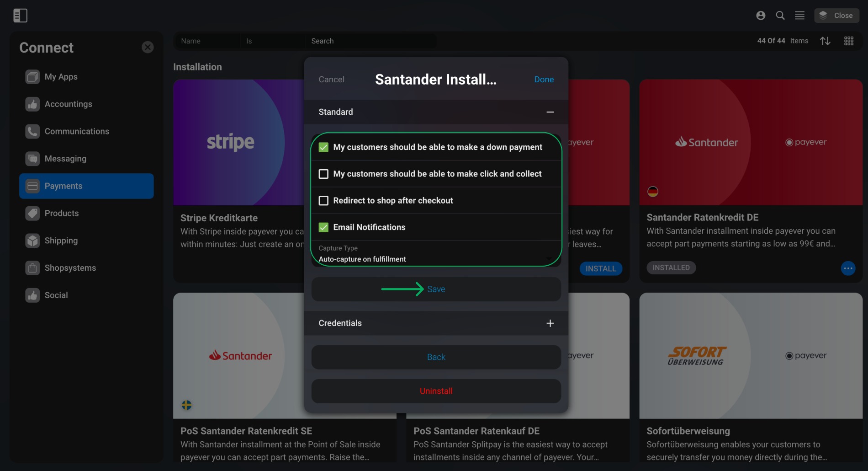Open the Capture Type dropdown

(436, 254)
